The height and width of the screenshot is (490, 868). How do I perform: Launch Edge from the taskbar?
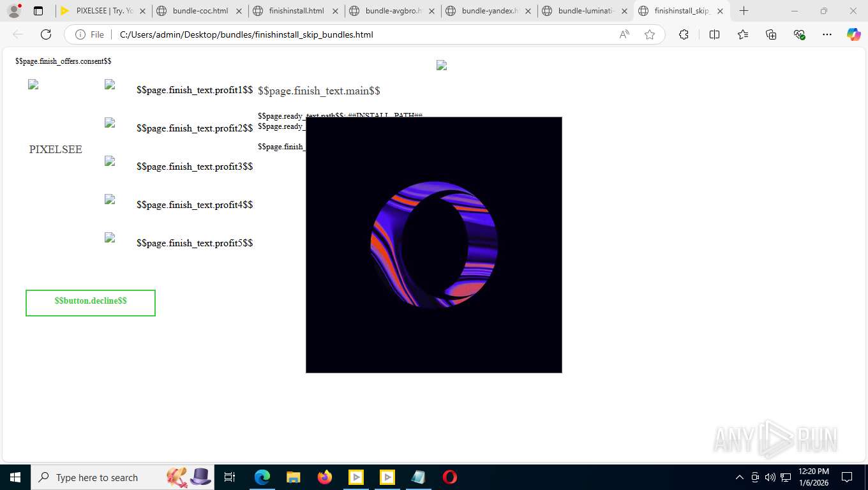pos(262,477)
